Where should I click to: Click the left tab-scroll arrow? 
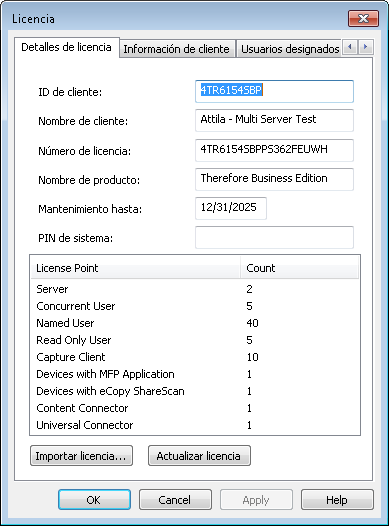tap(350, 47)
